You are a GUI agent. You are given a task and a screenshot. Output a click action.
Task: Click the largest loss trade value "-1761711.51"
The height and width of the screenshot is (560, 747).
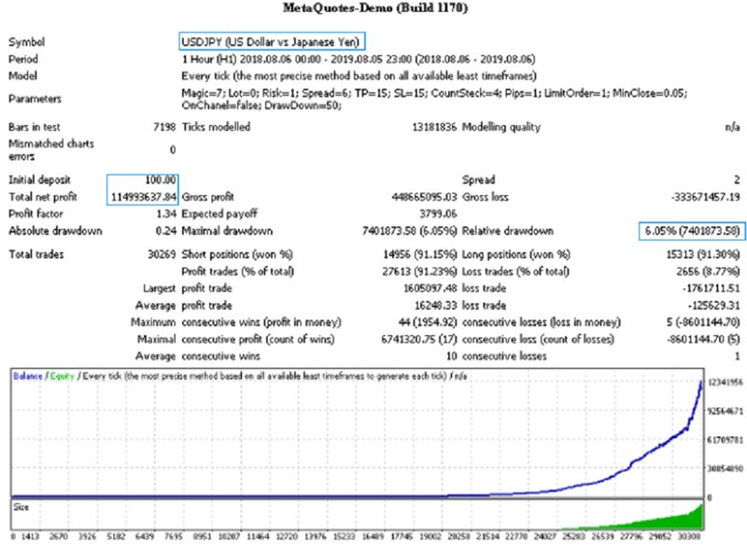(x=711, y=288)
